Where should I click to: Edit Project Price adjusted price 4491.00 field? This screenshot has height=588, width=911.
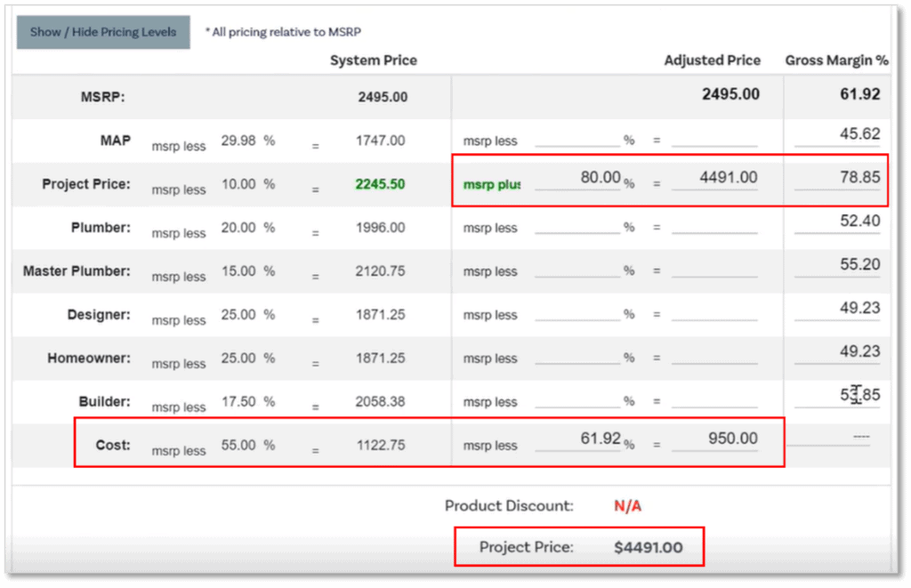(714, 178)
